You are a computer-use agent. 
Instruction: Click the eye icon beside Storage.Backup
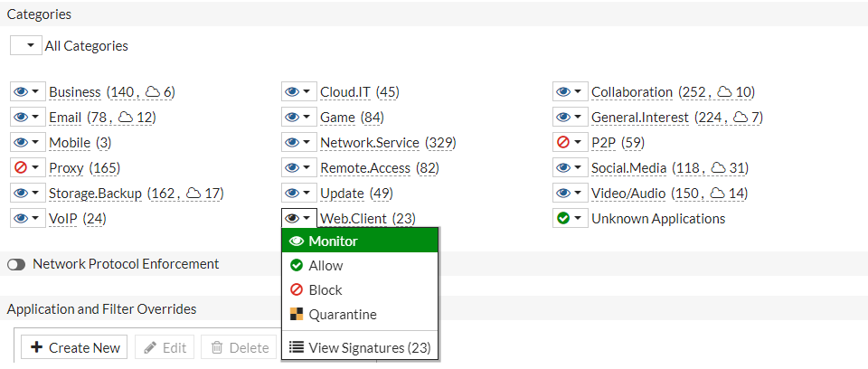[20, 194]
